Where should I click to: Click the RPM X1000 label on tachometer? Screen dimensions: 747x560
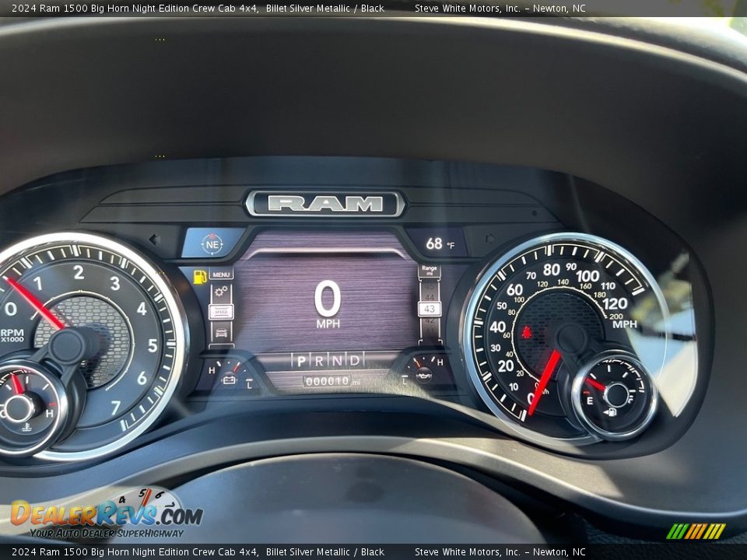[x=12, y=335]
